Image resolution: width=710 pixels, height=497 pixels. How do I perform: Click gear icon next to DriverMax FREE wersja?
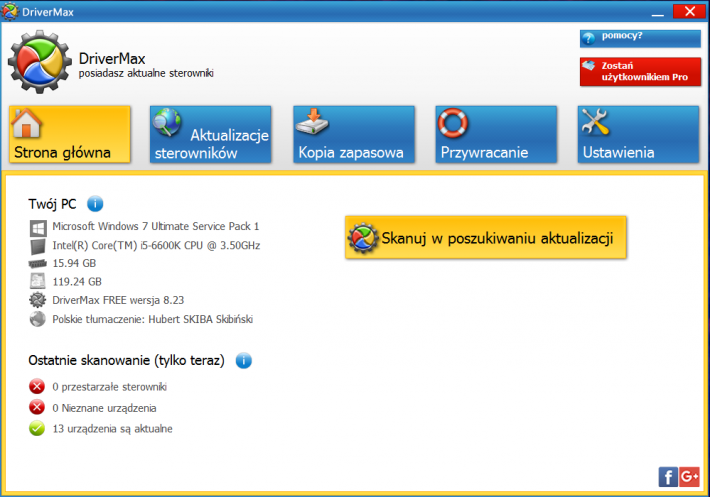coord(38,300)
